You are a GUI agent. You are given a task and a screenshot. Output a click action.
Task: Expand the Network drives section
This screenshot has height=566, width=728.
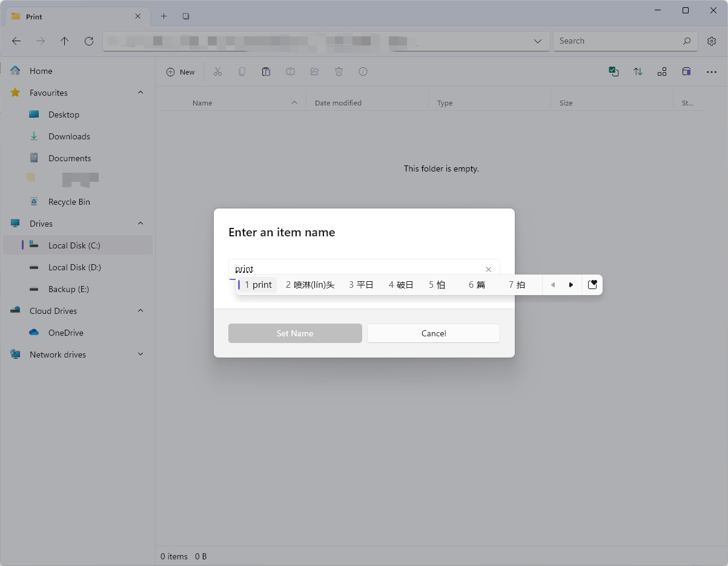(141, 354)
